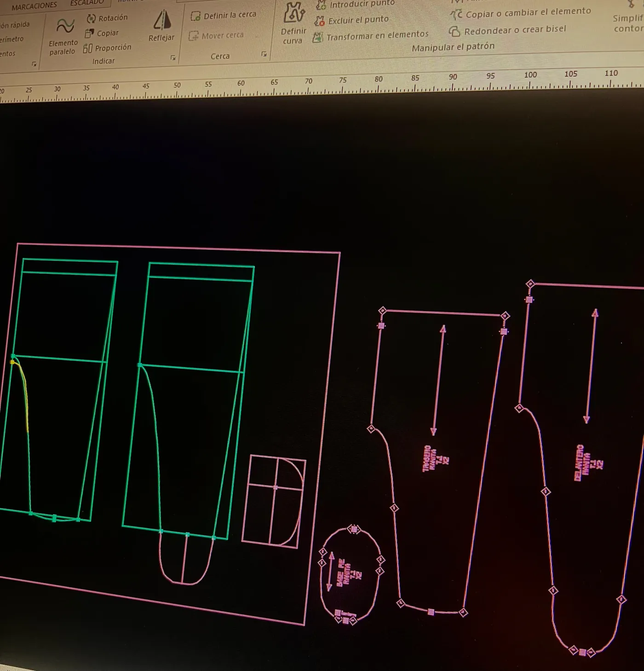644x671 pixels.
Task: Open the Definir curva tool
Action: (293, 23)
